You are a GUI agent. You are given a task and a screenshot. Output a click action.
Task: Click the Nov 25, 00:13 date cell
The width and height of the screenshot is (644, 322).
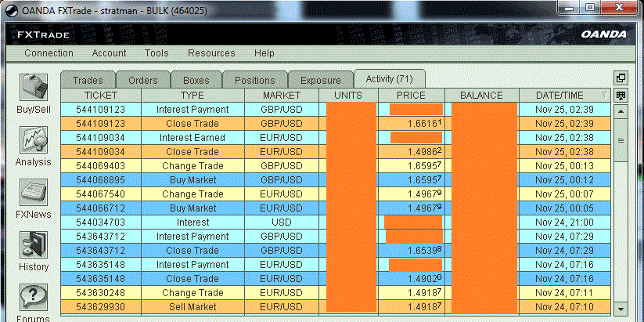565,166
